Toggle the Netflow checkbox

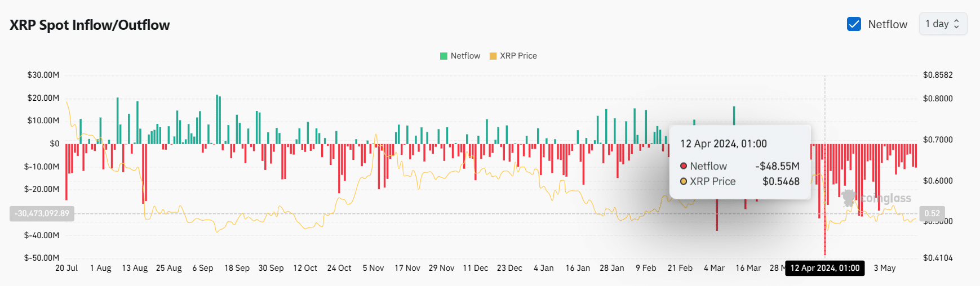854,24
